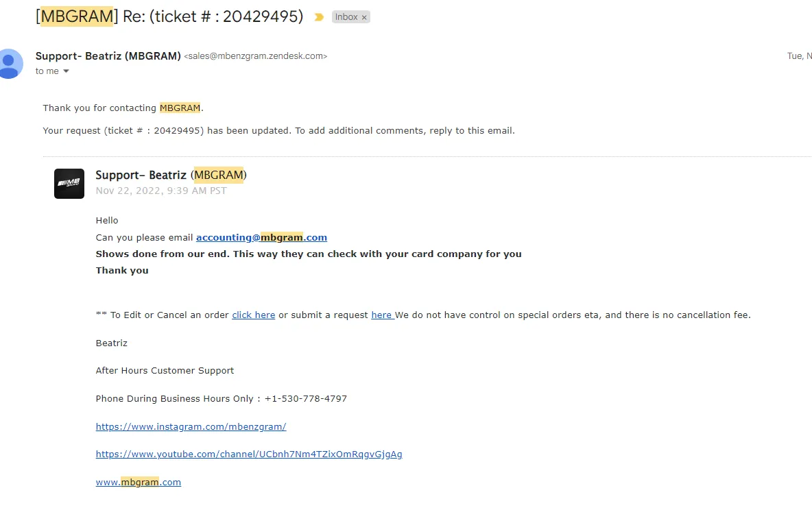Click the sender profile avatar icon
The image size is (812, 510).
(x=10, y=64)
